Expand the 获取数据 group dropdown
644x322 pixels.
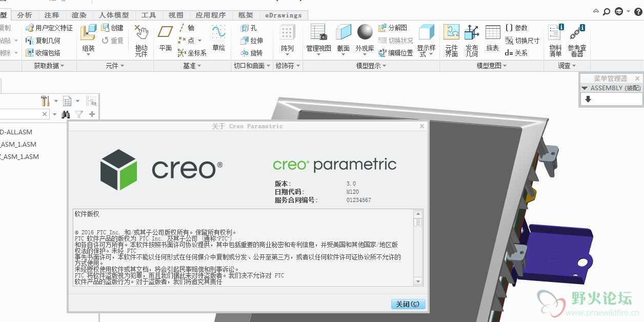point(49,66)
